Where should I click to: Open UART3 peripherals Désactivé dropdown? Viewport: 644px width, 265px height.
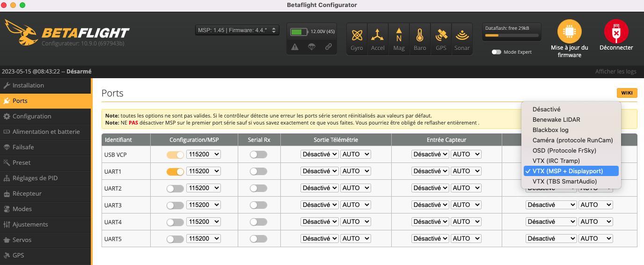click(x=551, y=205)
